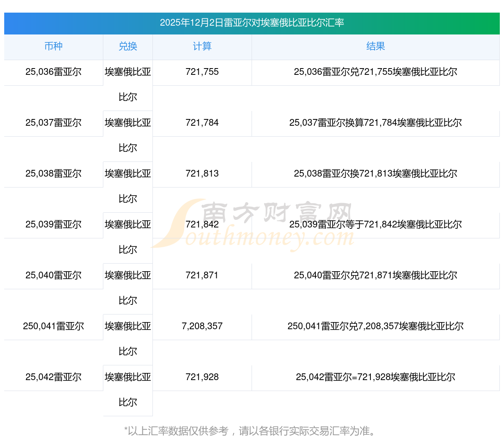Click result text 25,039雷亚尔等于721,842埃塞俄比亚比尔
Image resolution: width=504 pixels, height=444 pixels.
(x=375, y=225)
